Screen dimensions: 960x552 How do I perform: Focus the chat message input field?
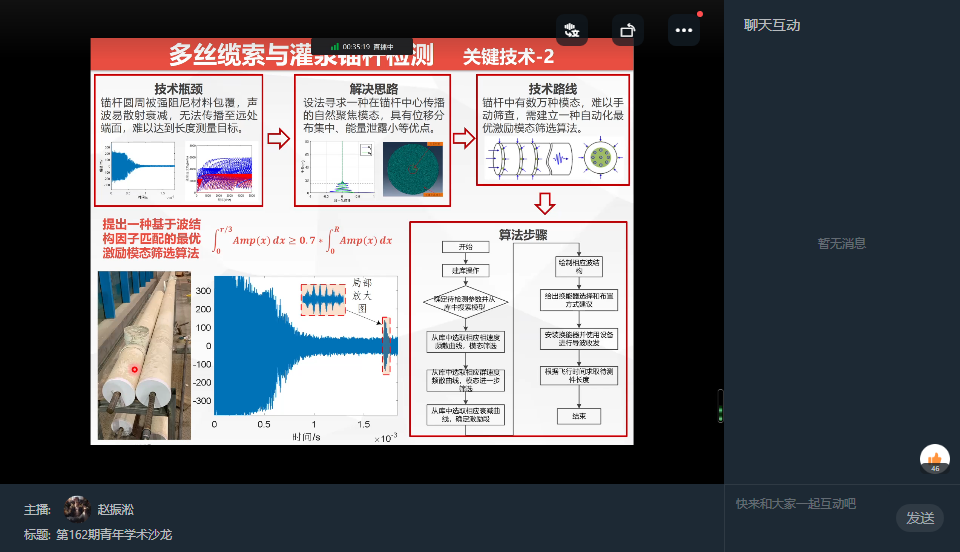(x=810, y=504)
